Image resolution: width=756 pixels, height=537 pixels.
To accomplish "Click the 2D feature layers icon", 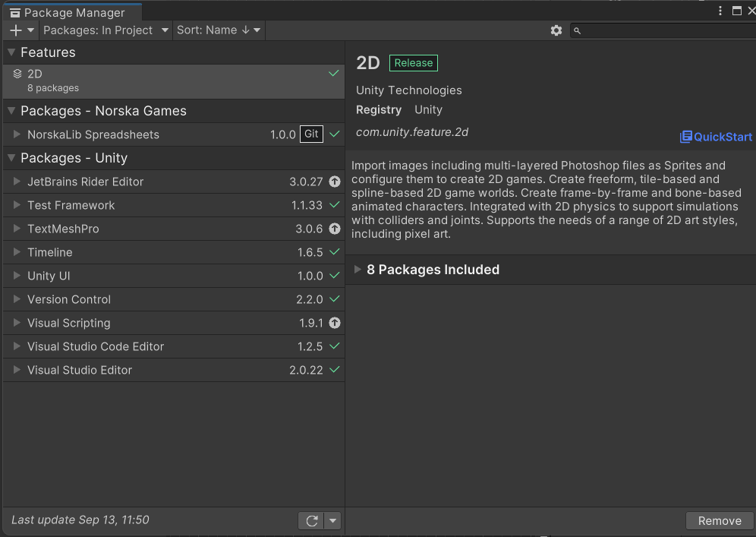I will 17,74.
